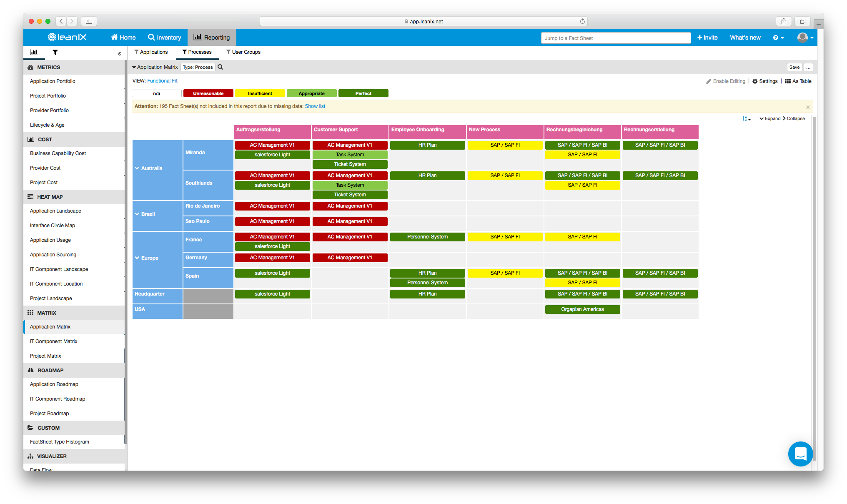Click the magnifier icon beside Type: Process
847x504 pixels.
pos(221,67)
